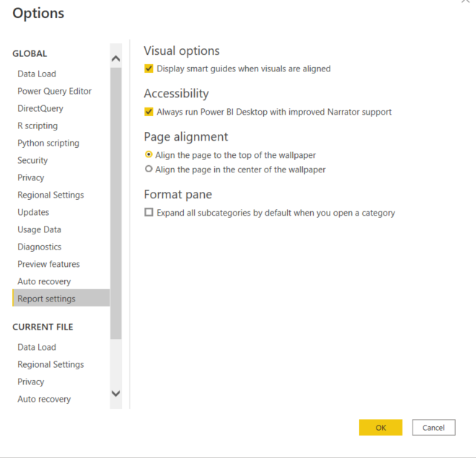Click the GLOBAL section header
The image size is (476, 458).
[30, 53]
